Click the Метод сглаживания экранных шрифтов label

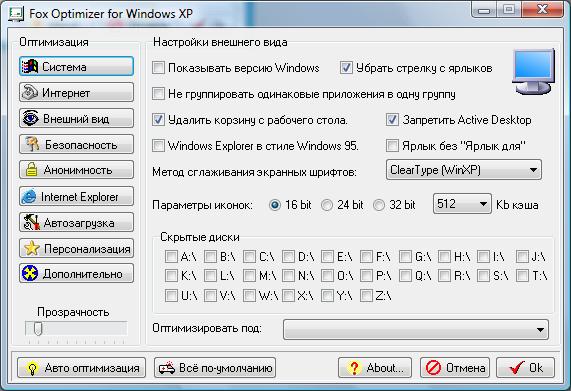coord(254,171)
